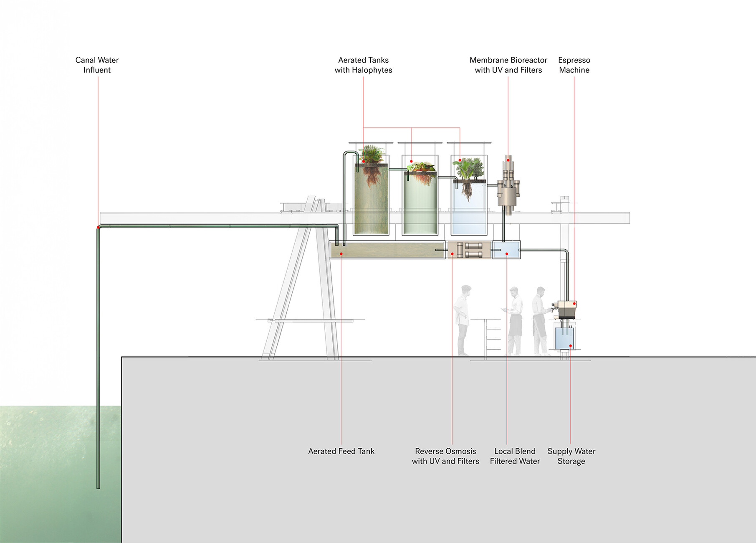Click the "Membrane Bioreactor with UV and Filters" text

(508, 65)
